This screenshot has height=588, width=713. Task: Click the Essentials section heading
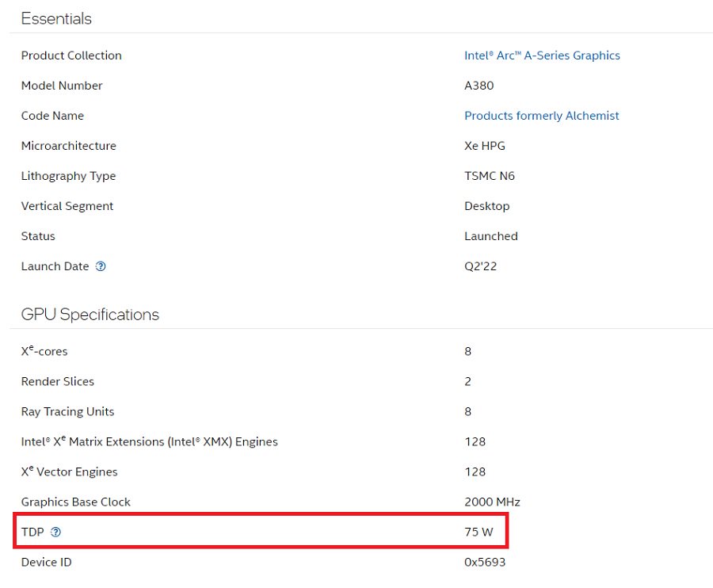tap(56, 18)
